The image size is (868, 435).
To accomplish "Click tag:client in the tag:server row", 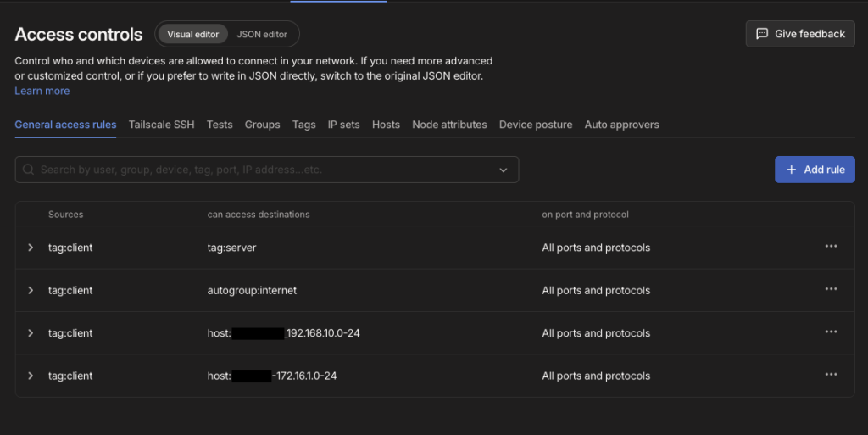I will coord(70,248).
